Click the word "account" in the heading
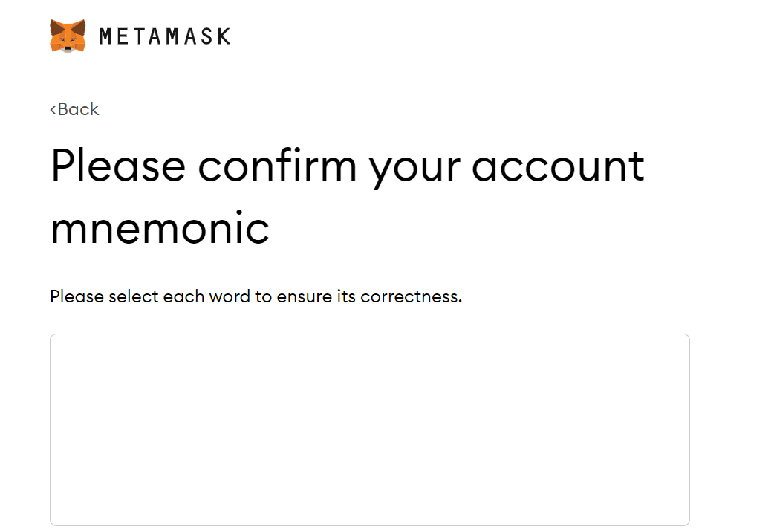The width and height of the screenshot is (774, 532). pyautogui.click(x=558, y=165)
